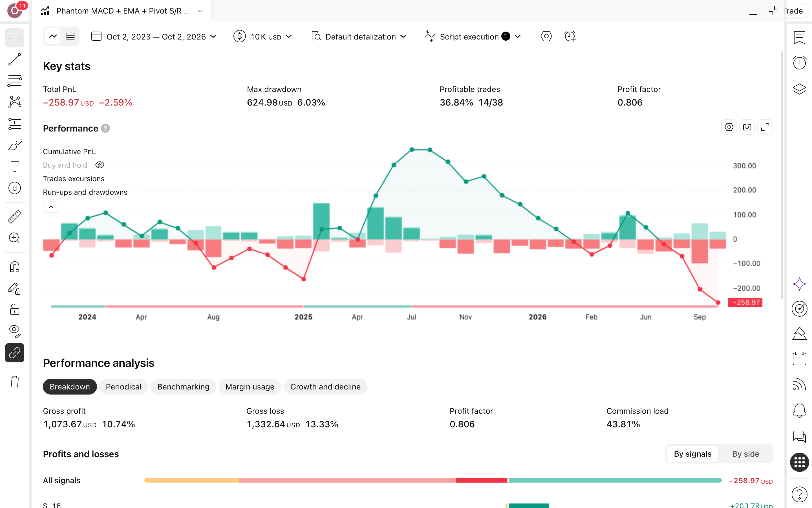812x508 pixels.
Task: Open the strategy name dropdown chevron
Action: pos(200,11)
